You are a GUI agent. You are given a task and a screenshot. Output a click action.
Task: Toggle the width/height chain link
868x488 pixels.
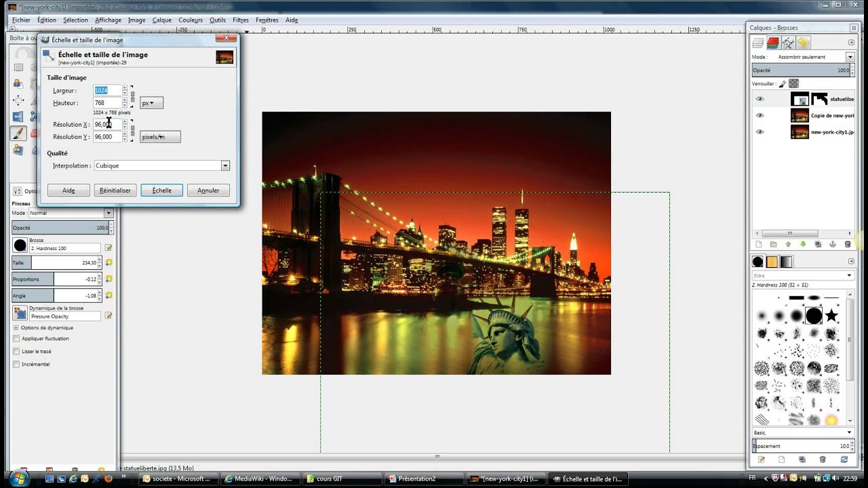pos(132,96)
